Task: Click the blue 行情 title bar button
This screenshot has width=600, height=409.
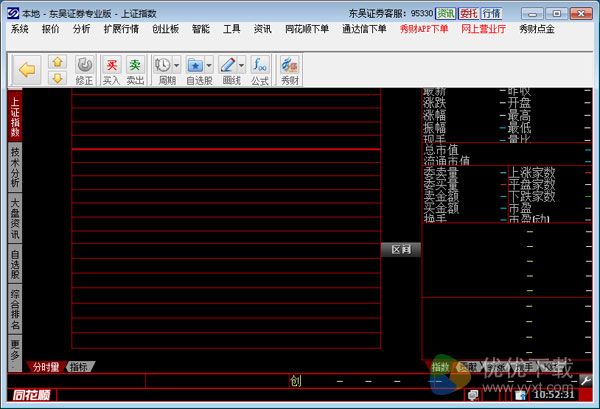Action: (x=491, y=14)
